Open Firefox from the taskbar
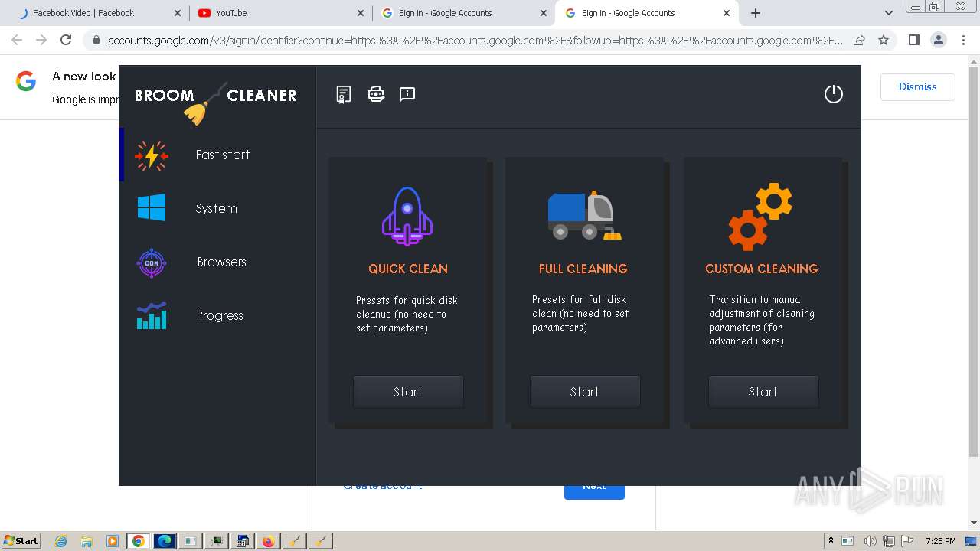The image size is (980, 551). (268, 541)
